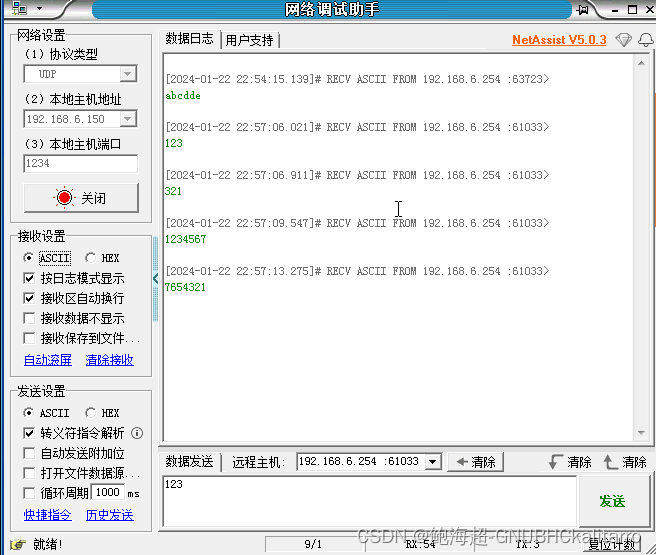Enable 接收数据不显示 checkbox
The image size is (656, 555).
coord(29,318)
